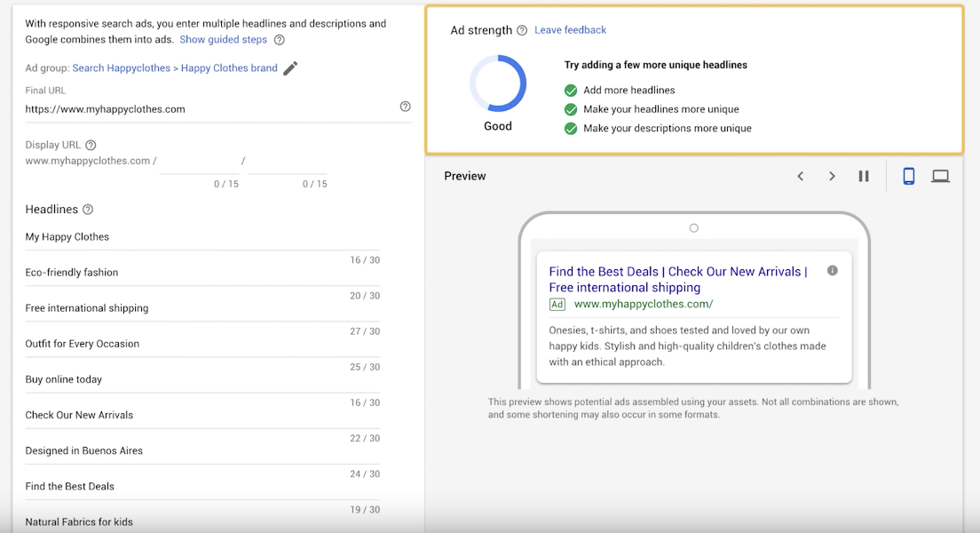Click the help icon beside Show guided steps
The image size is (980, 533).
[x=280, y=40]
